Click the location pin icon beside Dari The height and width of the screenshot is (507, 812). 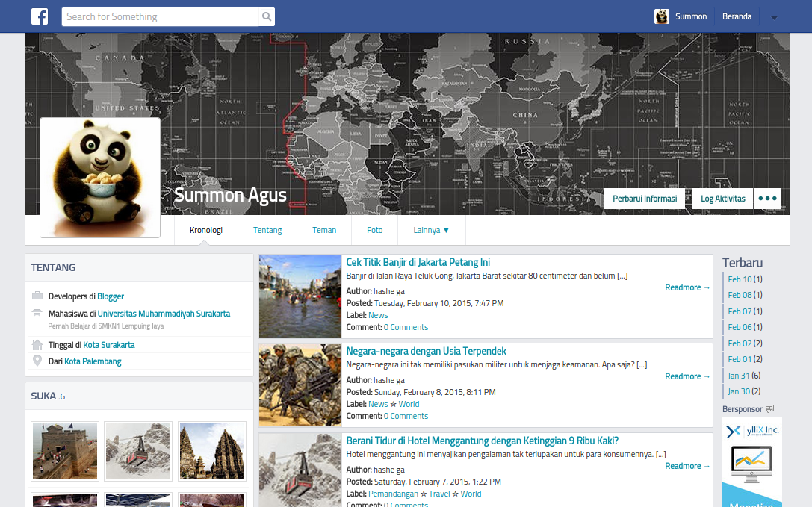pyautogui.click(x=37, y=361)
